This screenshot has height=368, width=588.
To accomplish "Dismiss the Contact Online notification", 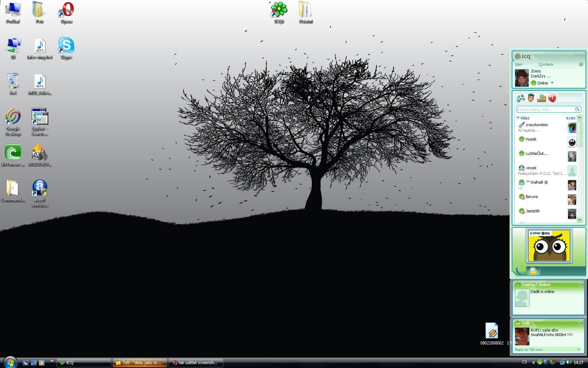I will tap(581, 284).
